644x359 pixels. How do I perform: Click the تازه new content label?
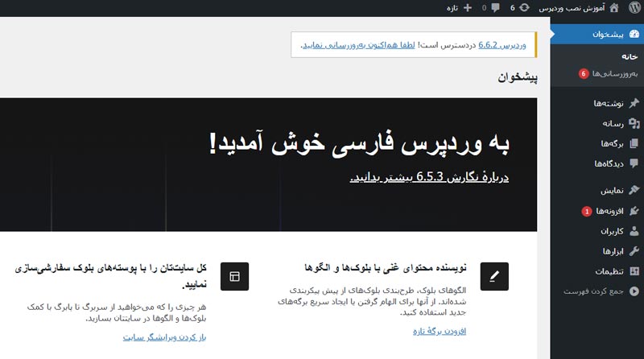[452, 8]
